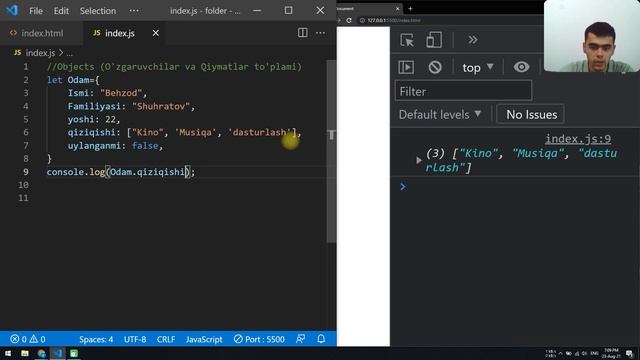Close the browser tab
Screen dimensions: 640x360
397,9
